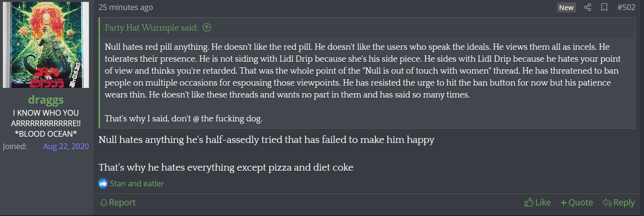Add post to multi-quote with +Quote
This screenshot has height=216, width=644.
coord(577,203)
